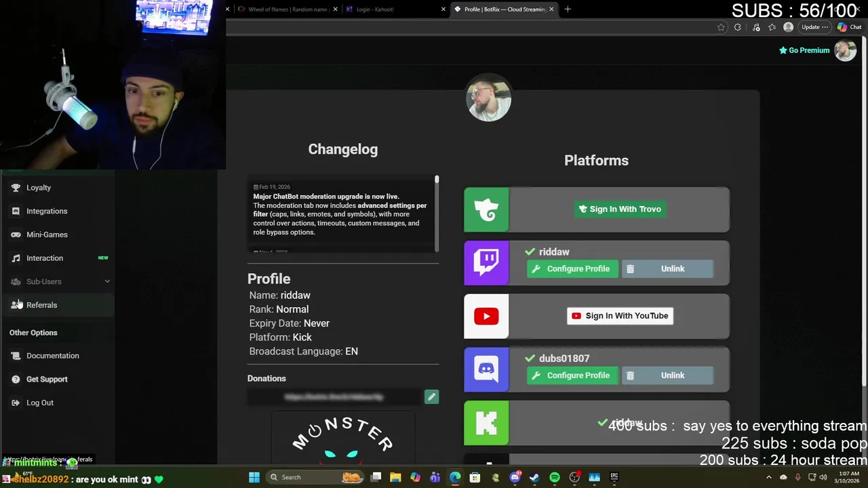The height and width of the screenshot is (488, 868).
Task: Click the Log Out arrow icon
Action: (x=16, y=403)
